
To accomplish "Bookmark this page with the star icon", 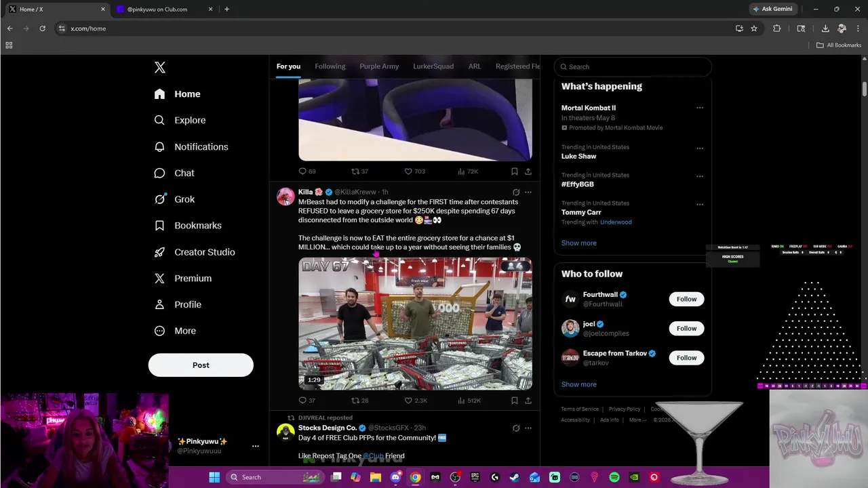I will coord(754,28).
